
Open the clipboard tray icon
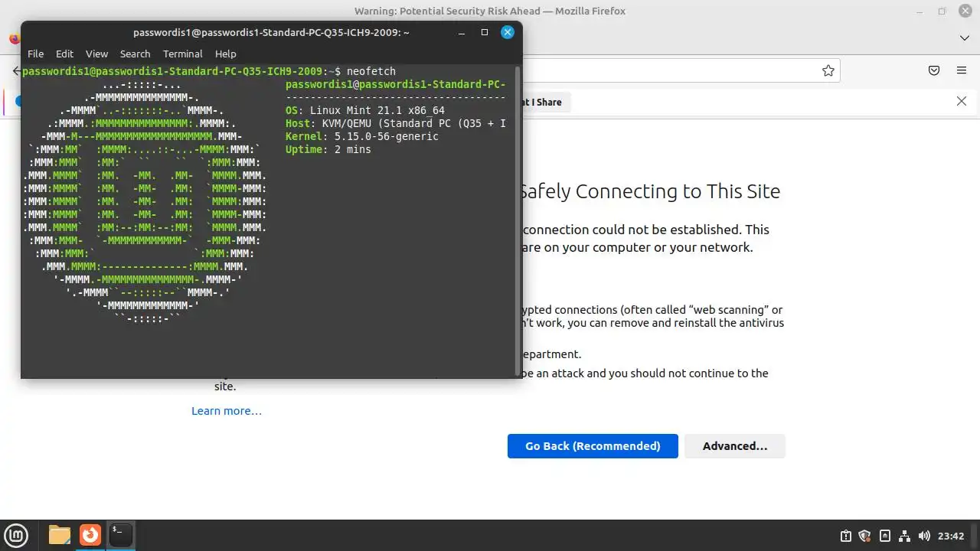click(x=845, y=536)
